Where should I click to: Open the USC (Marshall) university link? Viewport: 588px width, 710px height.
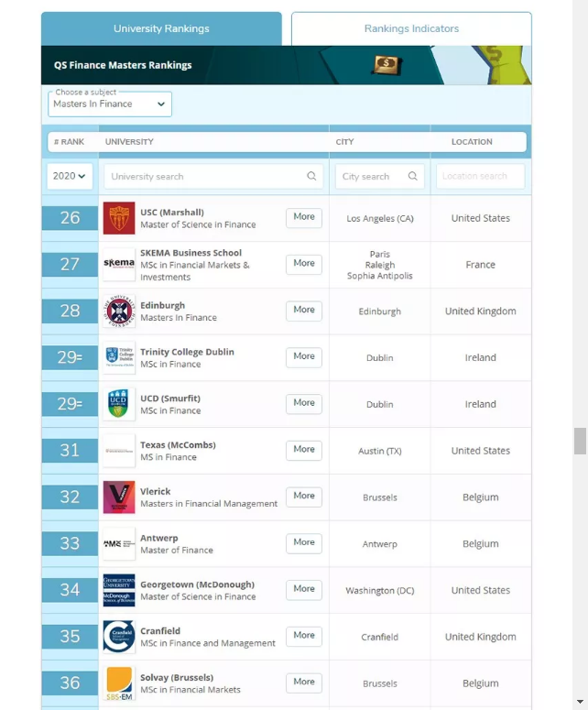click(172, 213)
